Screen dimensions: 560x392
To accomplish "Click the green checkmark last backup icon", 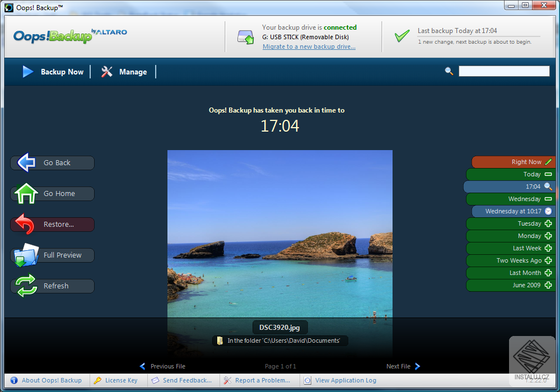I will point(402,36).
